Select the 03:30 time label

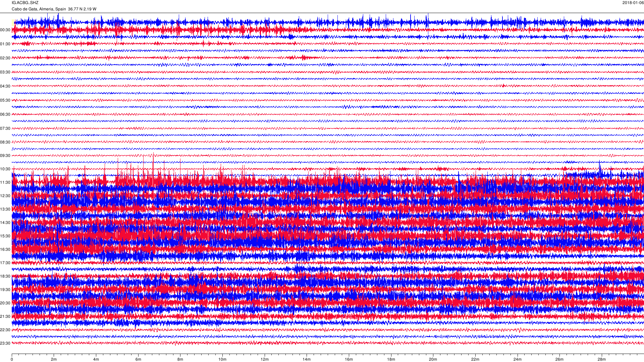coord(5,72)
